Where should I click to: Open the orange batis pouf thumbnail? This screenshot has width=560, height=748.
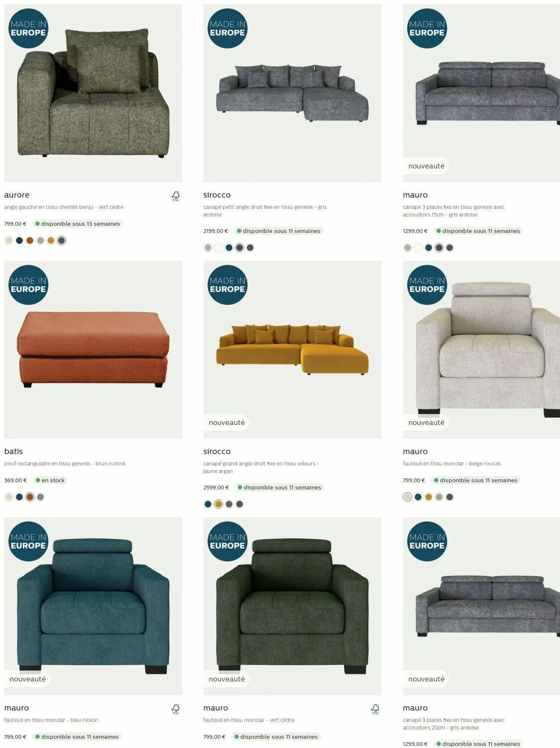coord(93,350)
